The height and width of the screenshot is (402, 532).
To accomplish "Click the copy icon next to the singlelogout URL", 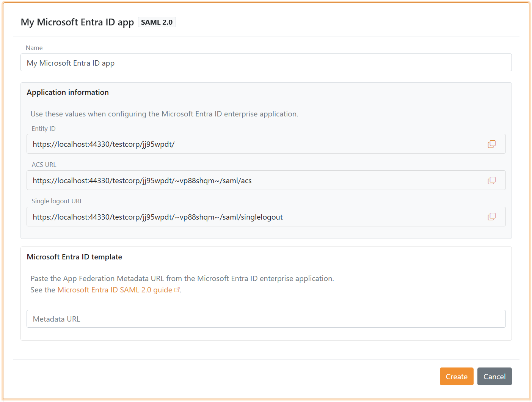I will (x=491, y=217).
